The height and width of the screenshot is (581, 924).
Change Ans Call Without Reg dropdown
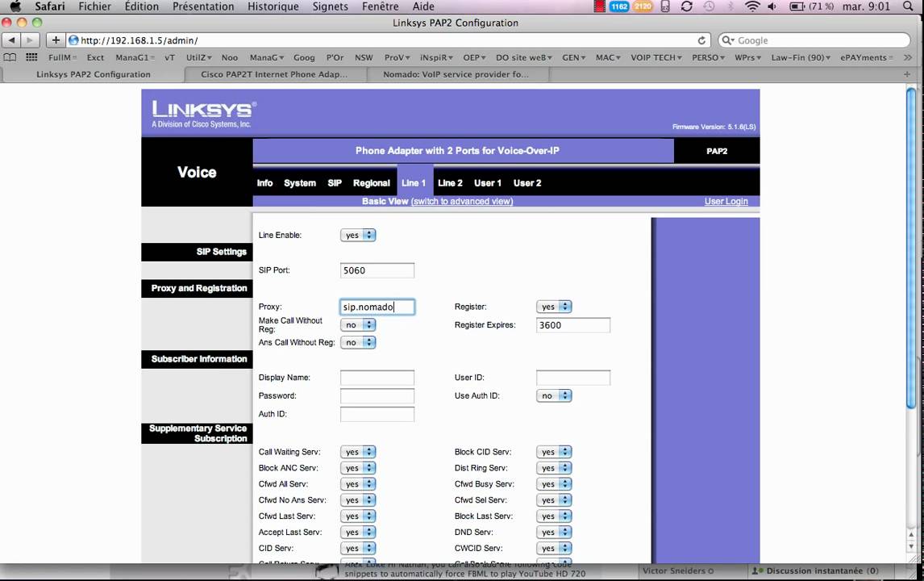click(358, 342)
